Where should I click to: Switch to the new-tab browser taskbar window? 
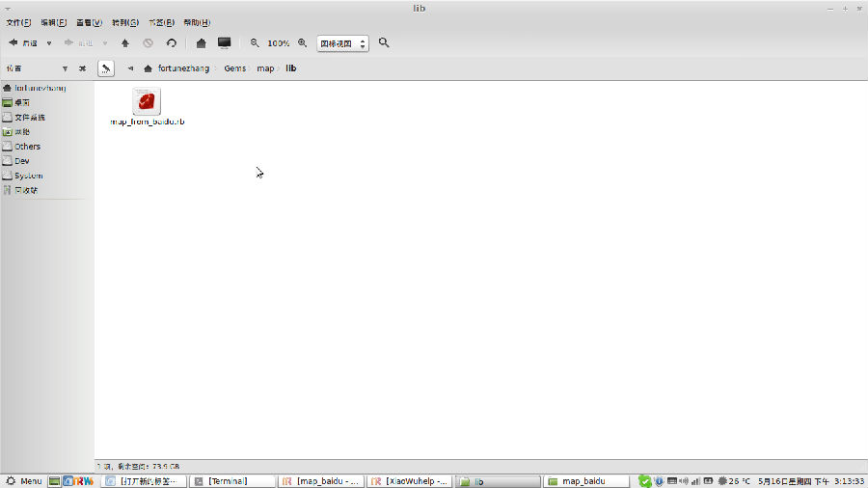coord(145,481)
